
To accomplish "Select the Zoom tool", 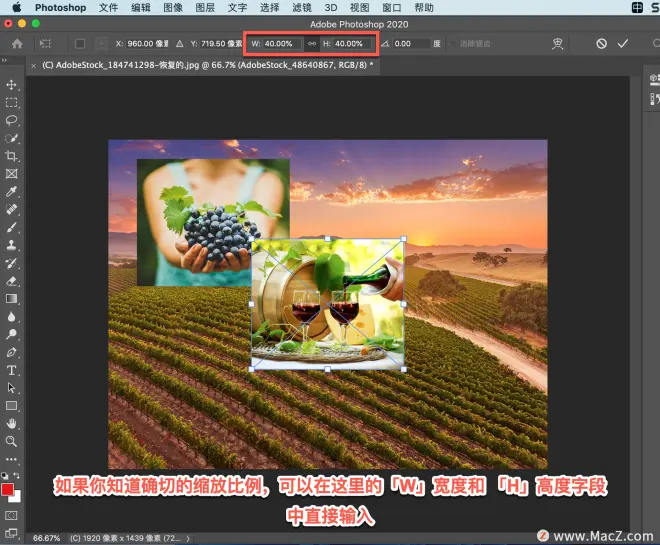I will pos(11,441).
